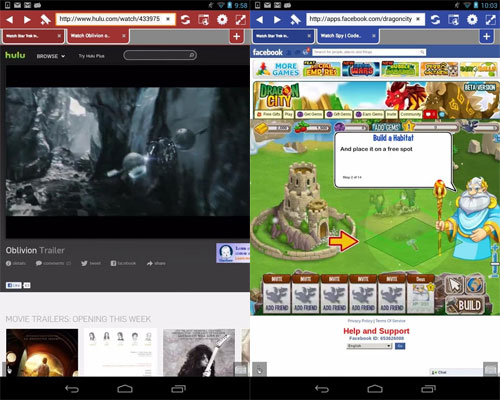Add a new tab in blue browser
This screenshot has width=500, height=400.
[x=486, y=36]
